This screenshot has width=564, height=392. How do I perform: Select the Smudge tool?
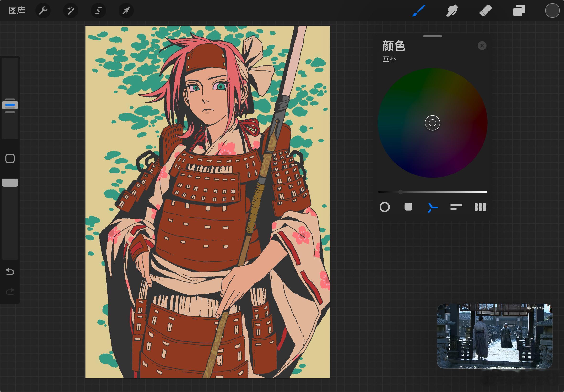(x=452, y=11)
